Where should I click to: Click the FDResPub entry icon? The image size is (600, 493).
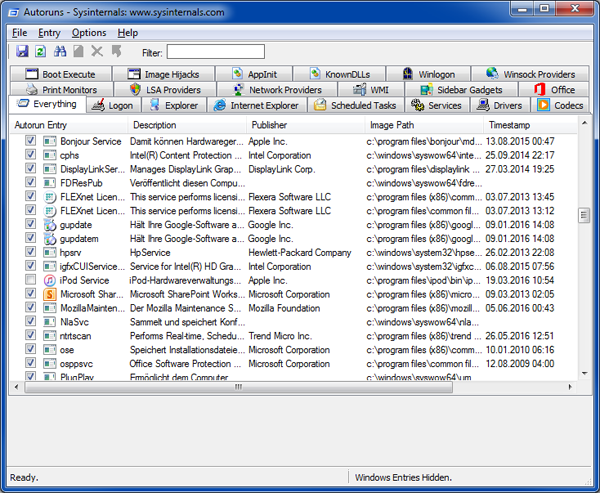click(x=50, y=183)
